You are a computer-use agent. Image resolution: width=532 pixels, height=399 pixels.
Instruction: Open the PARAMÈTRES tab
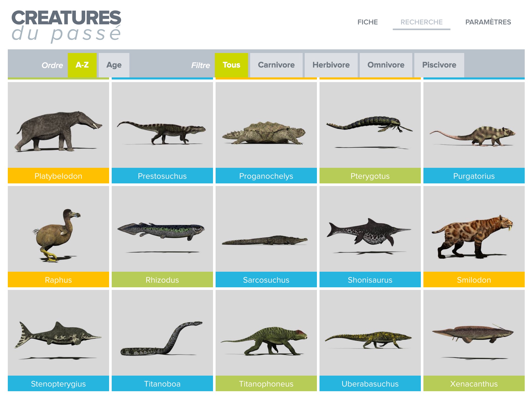pos(488,22)
